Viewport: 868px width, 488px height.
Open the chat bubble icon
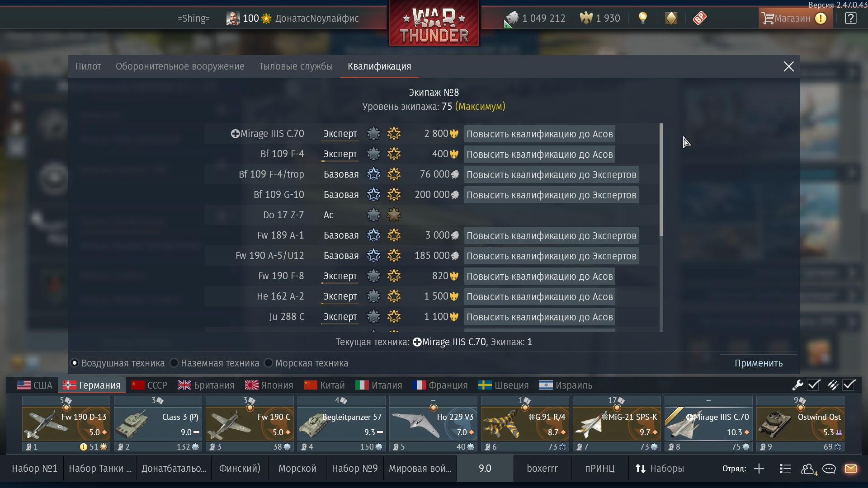pos(829,469)
